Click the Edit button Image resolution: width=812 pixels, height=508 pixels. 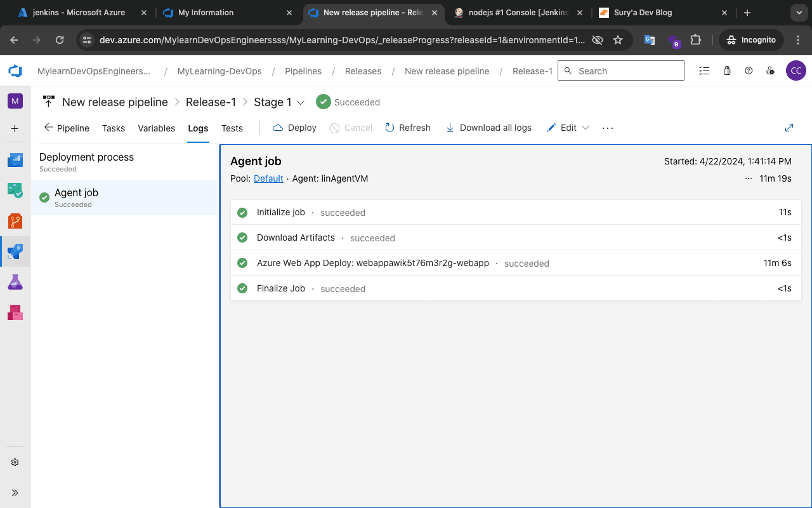pyautogui.click(x=561, y=128)
